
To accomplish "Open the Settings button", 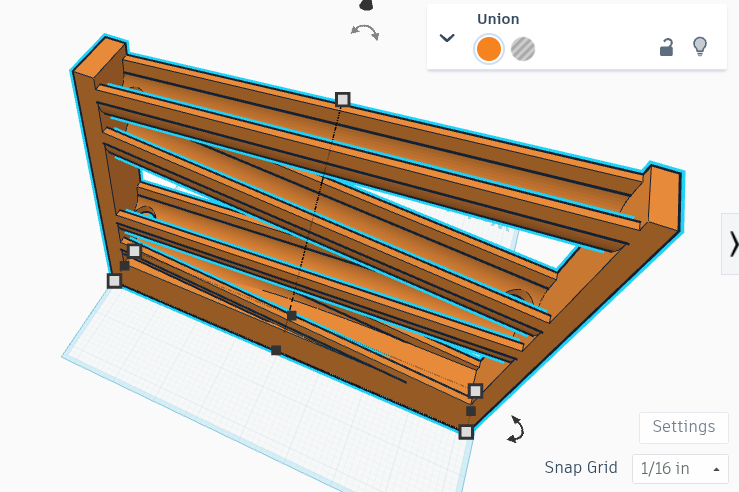I will coord(684,427).
